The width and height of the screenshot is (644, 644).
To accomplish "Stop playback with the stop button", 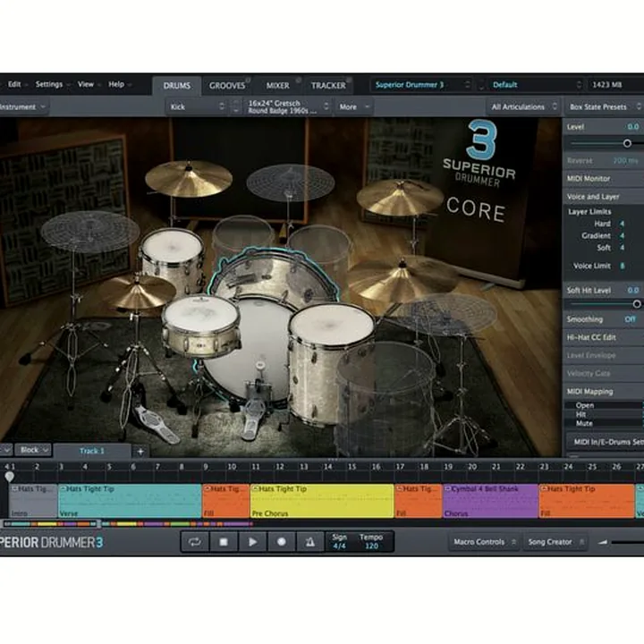I will tap(224, 542).
